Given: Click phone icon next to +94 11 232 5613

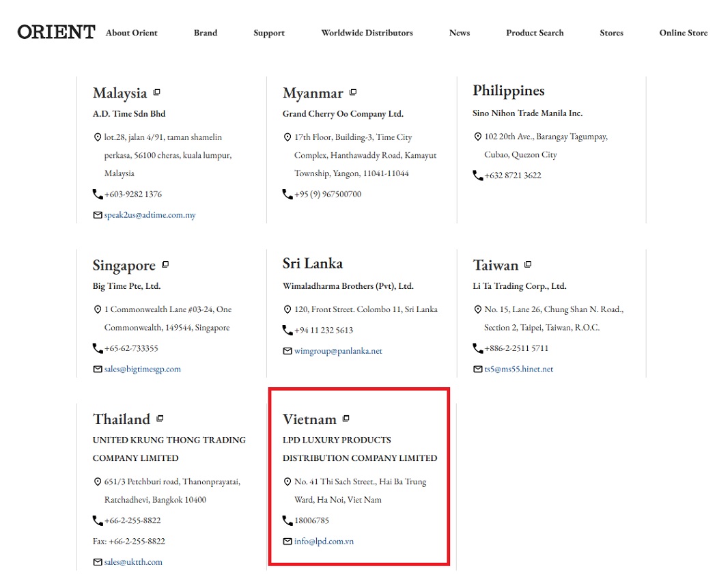Looking at the screenshot, I should (x=287, y=330).
